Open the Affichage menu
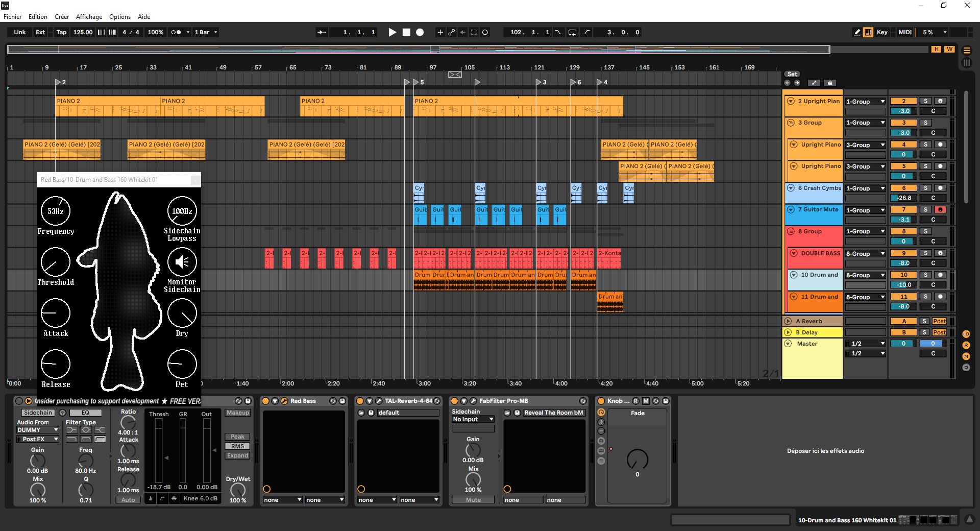Viewport: 980px width, 531px height. pos(89,16)
